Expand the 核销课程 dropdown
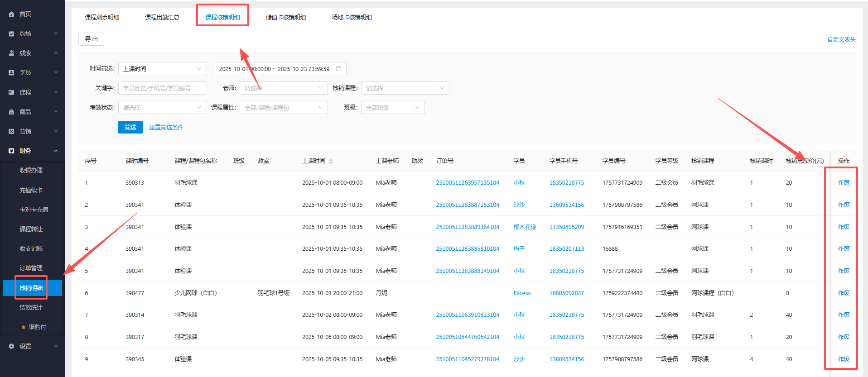Image resolution: width=868 pixels, height=377 pixels. pos(405,88)
